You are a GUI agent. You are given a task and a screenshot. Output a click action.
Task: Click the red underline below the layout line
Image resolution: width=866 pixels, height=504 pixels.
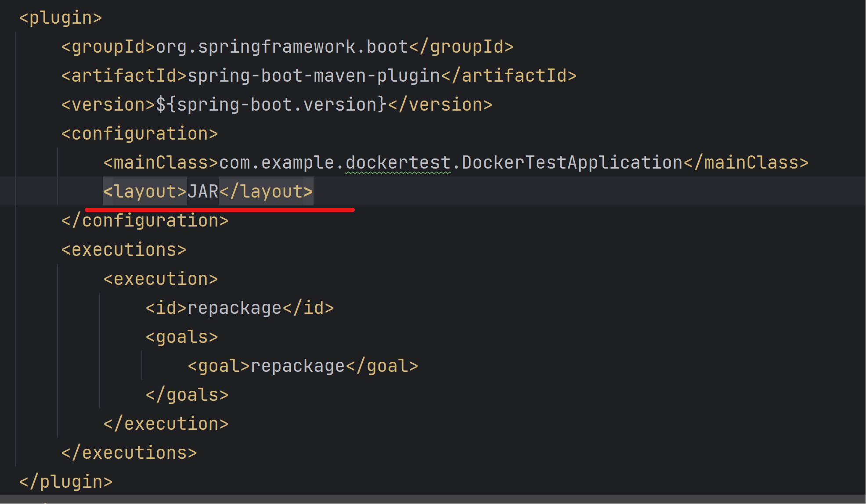(220, 209)
